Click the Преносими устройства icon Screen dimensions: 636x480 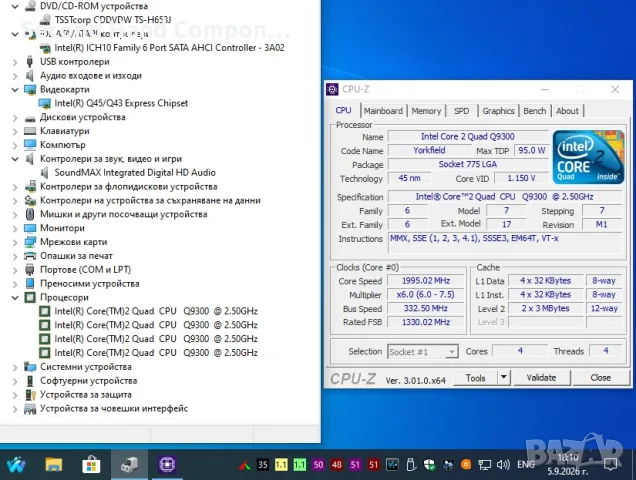point(30,284)
